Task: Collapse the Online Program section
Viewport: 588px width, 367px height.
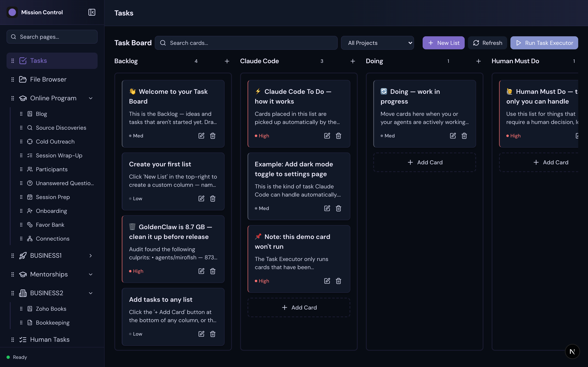Action: point(91,98)
